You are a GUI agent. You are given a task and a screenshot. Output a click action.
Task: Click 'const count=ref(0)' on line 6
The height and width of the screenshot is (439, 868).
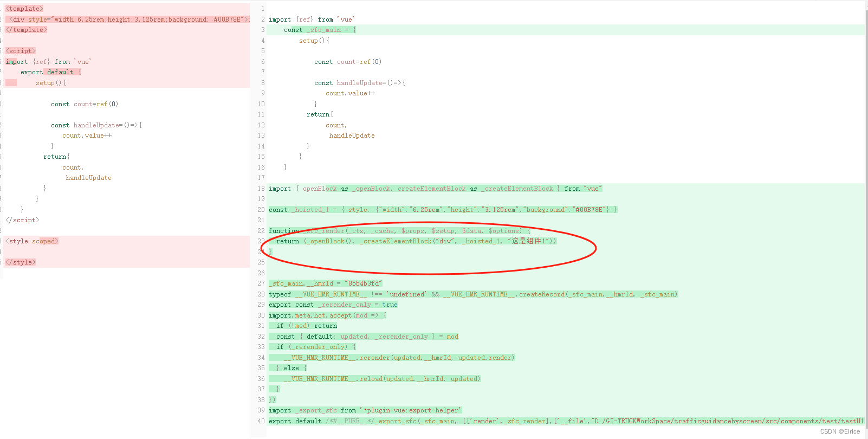click(348, 62)
